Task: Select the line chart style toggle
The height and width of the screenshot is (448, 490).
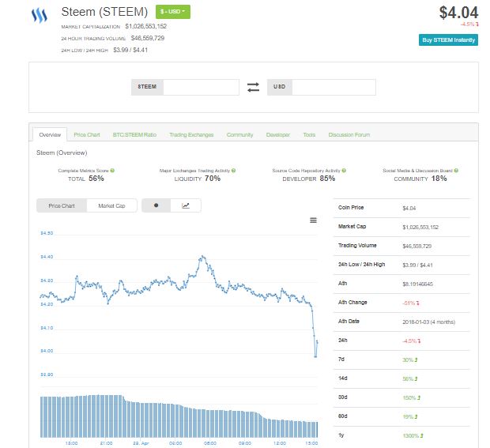Action: (x=186, y=205)
